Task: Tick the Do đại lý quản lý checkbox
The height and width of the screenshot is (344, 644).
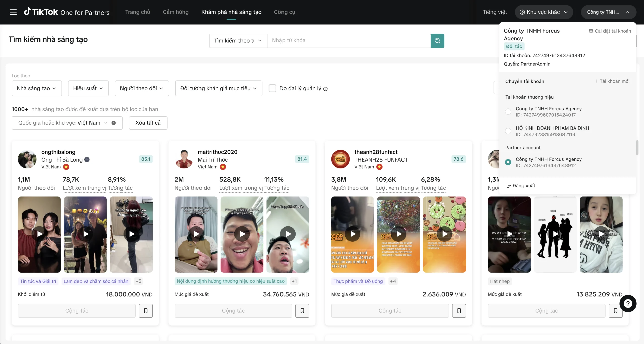Action: click(x=272, y=88)
